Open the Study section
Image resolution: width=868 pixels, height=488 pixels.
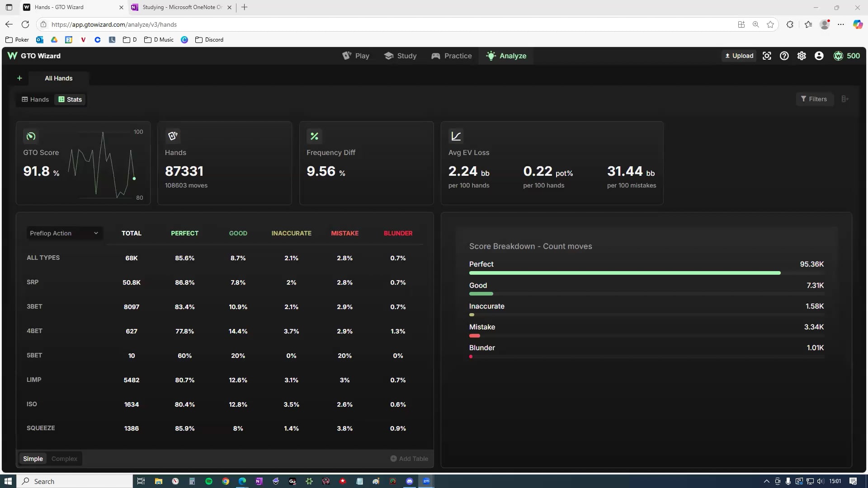click(x=400, y=56)
